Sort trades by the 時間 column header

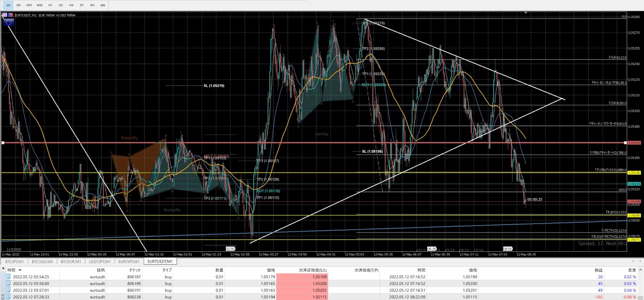point(11,270)
